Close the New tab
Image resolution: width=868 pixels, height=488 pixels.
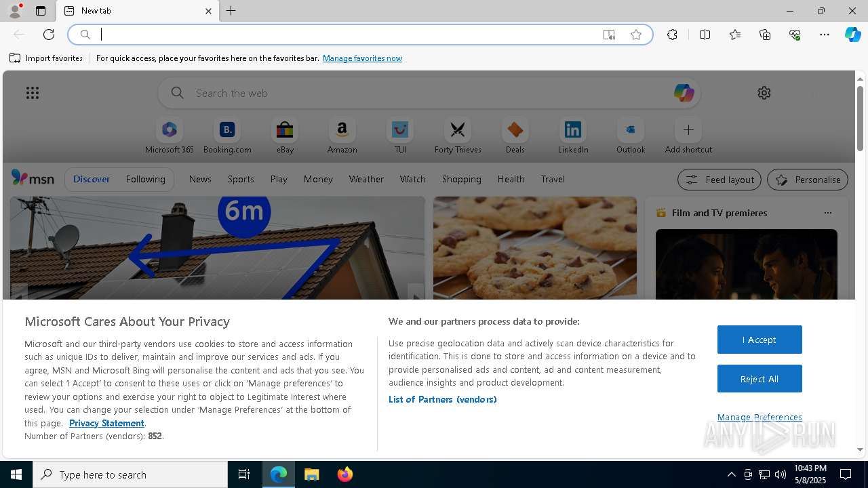[x=208, y=11]
